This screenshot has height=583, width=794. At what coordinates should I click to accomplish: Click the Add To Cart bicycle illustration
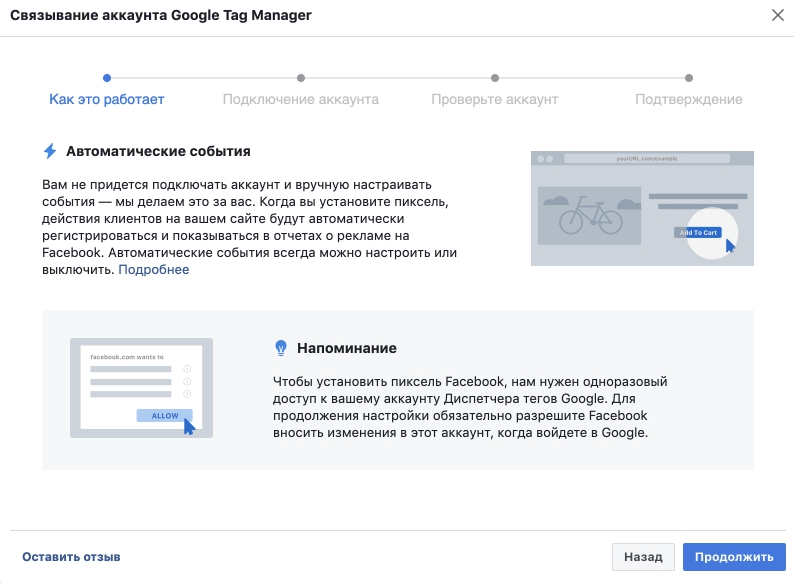tap(642, 208)
